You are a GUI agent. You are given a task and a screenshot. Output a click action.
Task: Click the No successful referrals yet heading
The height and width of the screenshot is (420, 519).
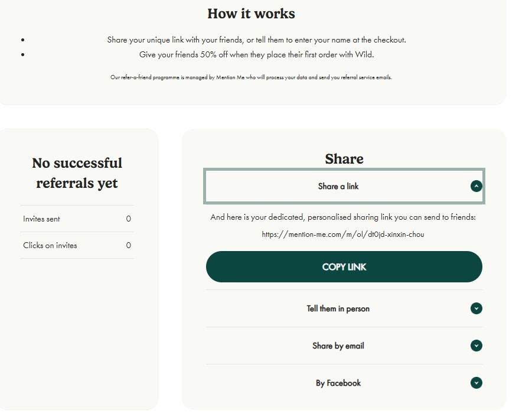pos(77,173)
